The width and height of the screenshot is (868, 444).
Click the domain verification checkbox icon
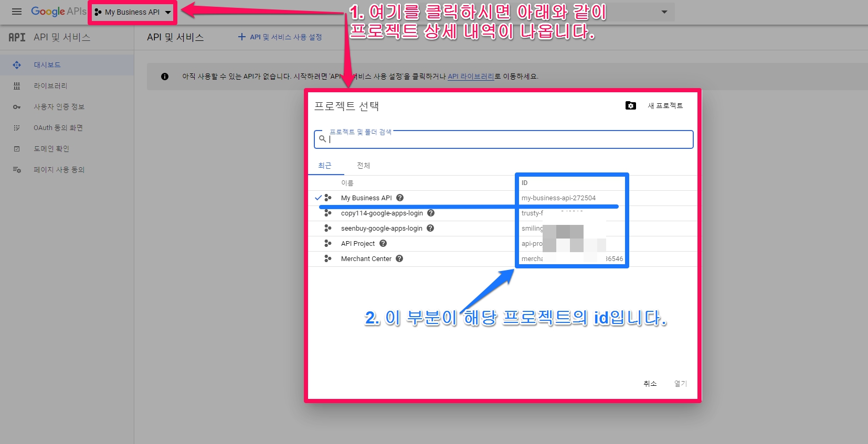[x=17, y=149]
